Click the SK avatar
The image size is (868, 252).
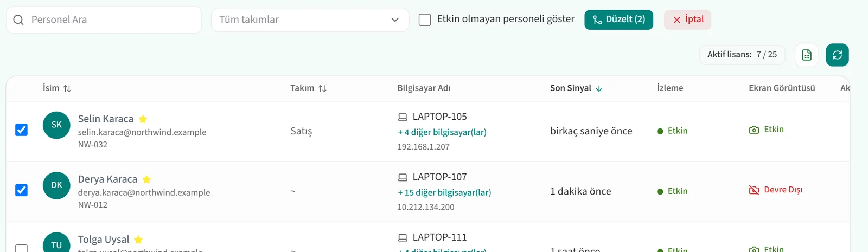[x=56, y=125]
